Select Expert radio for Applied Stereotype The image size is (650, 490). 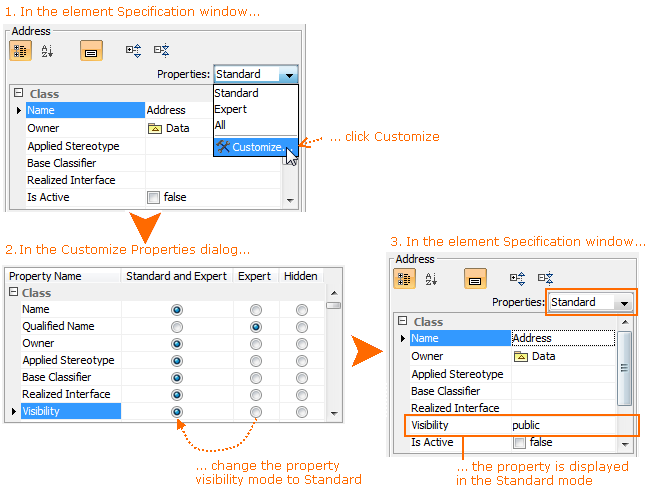256,361
